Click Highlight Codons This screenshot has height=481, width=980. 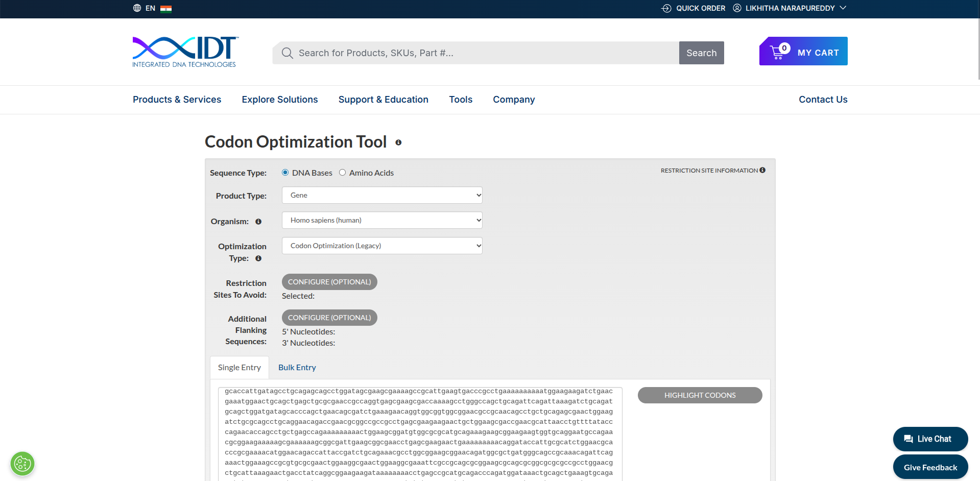pos(700,395)
